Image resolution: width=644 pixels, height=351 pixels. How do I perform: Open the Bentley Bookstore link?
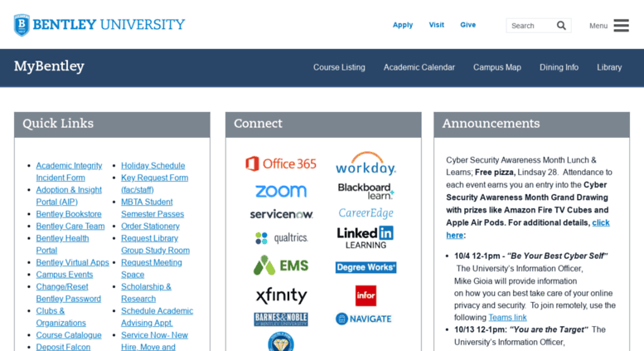pyautogui.click(x=69, y=214)
